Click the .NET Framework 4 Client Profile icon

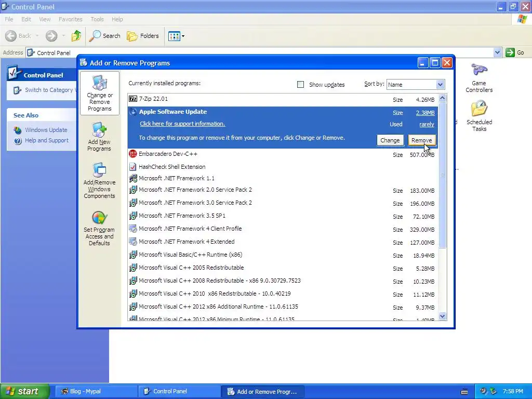[133, 229]
